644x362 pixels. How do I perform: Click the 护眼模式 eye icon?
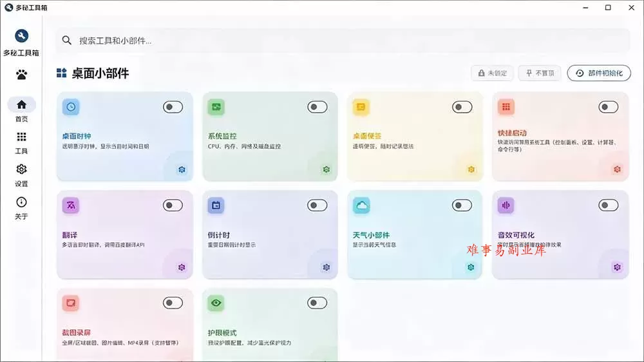pos(216,303)
